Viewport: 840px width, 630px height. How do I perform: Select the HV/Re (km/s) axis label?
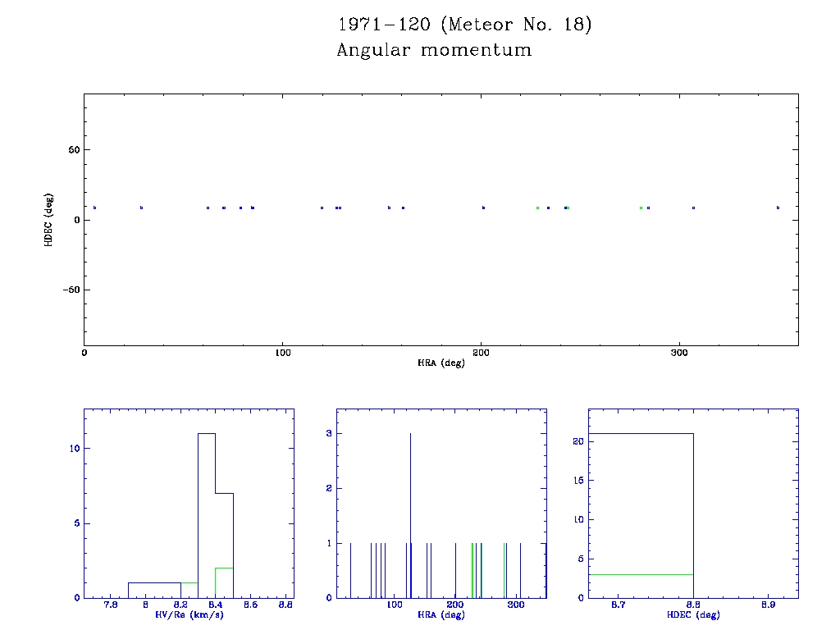point(189,614)
